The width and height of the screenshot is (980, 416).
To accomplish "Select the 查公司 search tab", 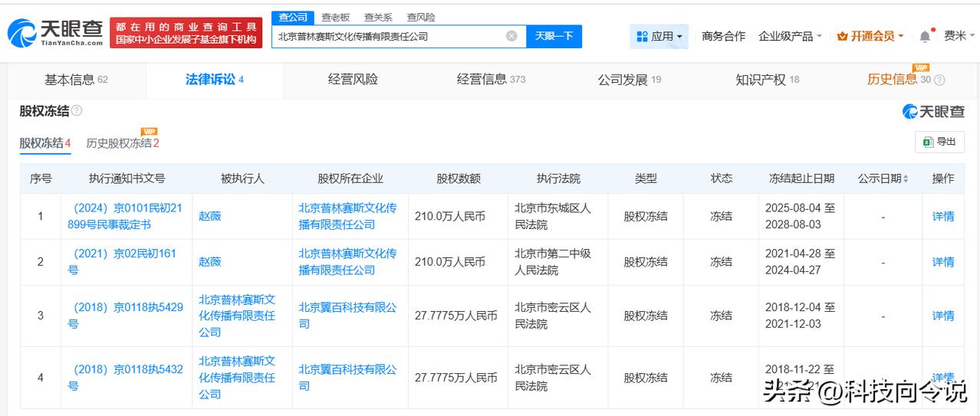I will coord(292,17).
